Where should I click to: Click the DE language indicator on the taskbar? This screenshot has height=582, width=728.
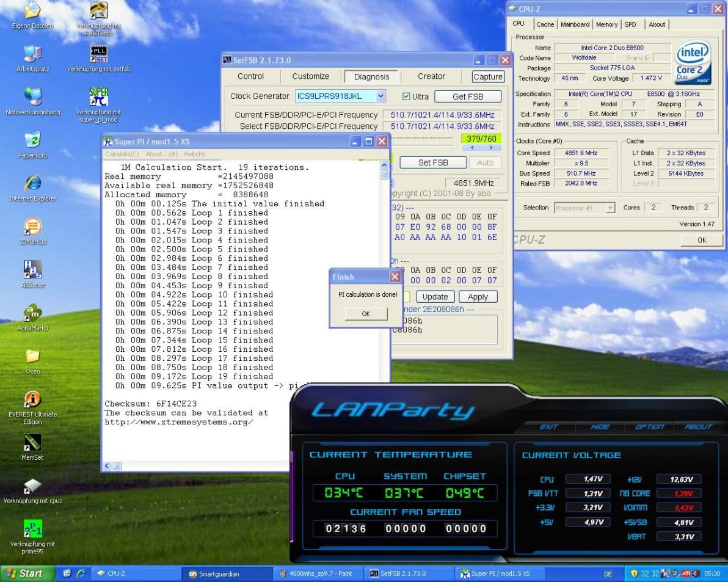tap(608, 574)
